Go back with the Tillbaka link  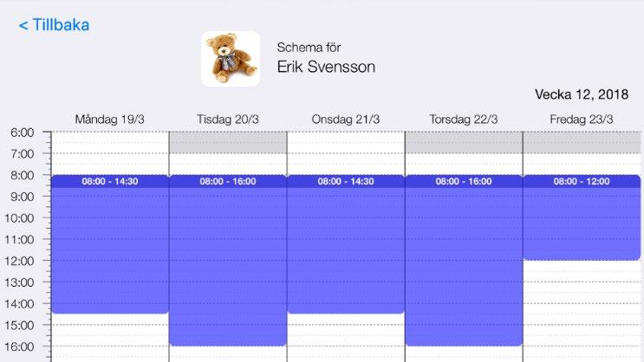(x=54, y=25)
